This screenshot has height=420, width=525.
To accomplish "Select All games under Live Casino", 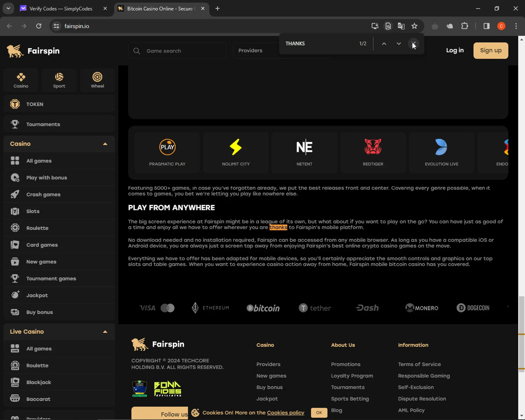I will (59, 349).
